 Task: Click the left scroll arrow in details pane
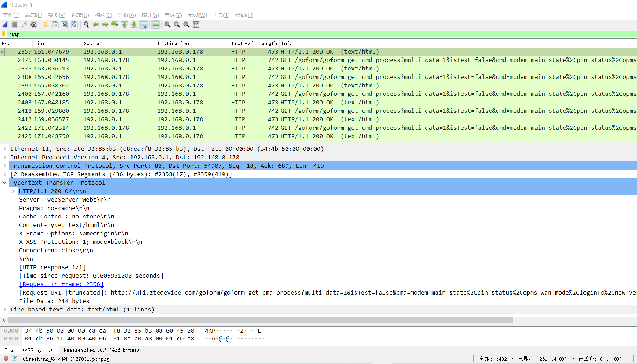click(x=4, y=320)
